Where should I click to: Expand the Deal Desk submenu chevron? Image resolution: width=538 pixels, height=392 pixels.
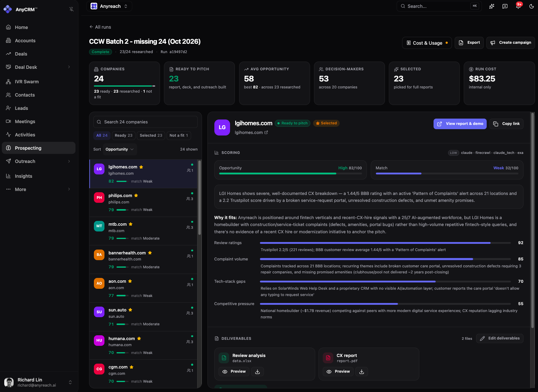pyautogui.click(x=69, y=67)
